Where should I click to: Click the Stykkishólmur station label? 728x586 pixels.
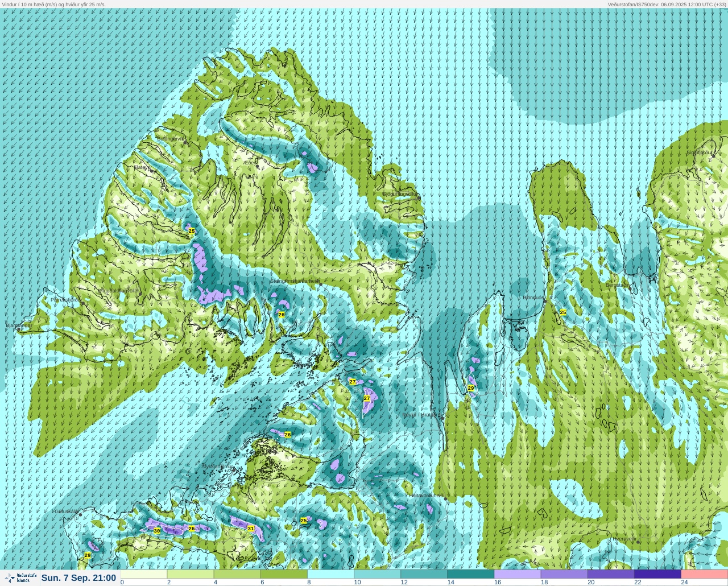[218, 467]
